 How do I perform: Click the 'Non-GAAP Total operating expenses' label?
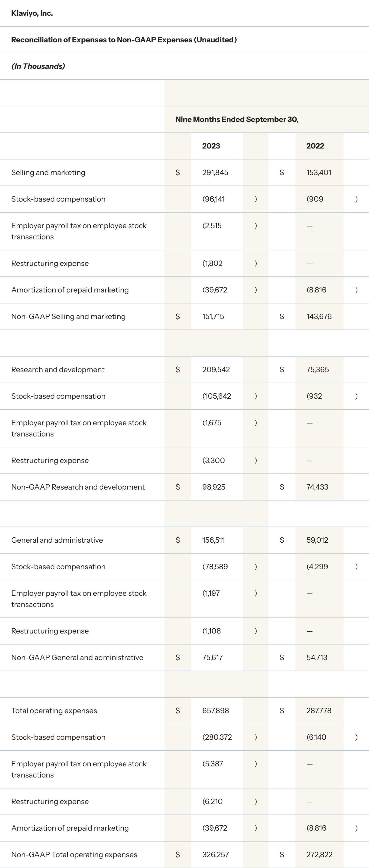74,855
